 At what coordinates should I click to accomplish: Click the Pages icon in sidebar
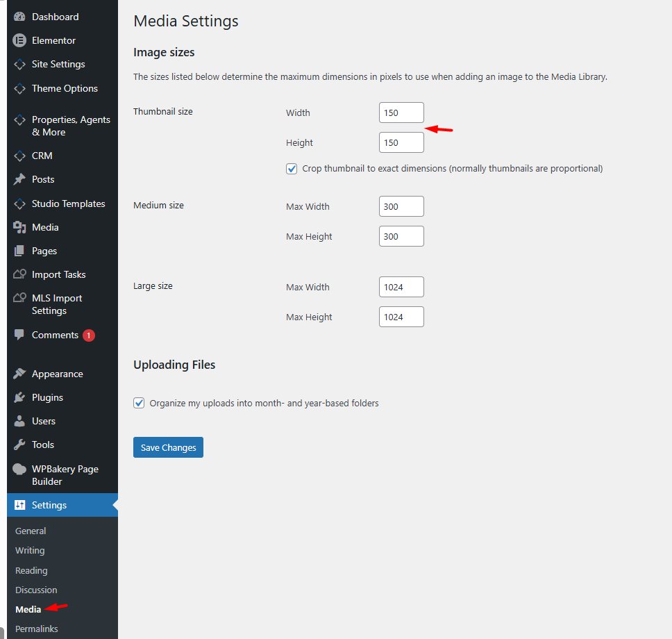click(x=19, y=251)
